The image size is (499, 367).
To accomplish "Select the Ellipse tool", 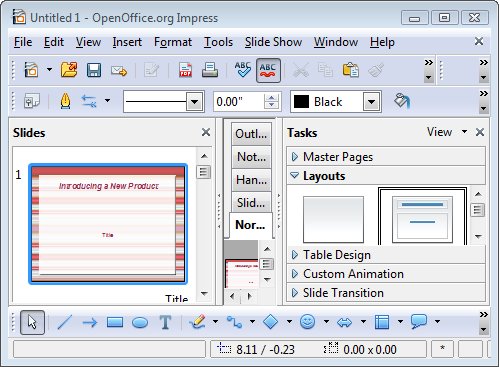I will [x=140, y=323].
